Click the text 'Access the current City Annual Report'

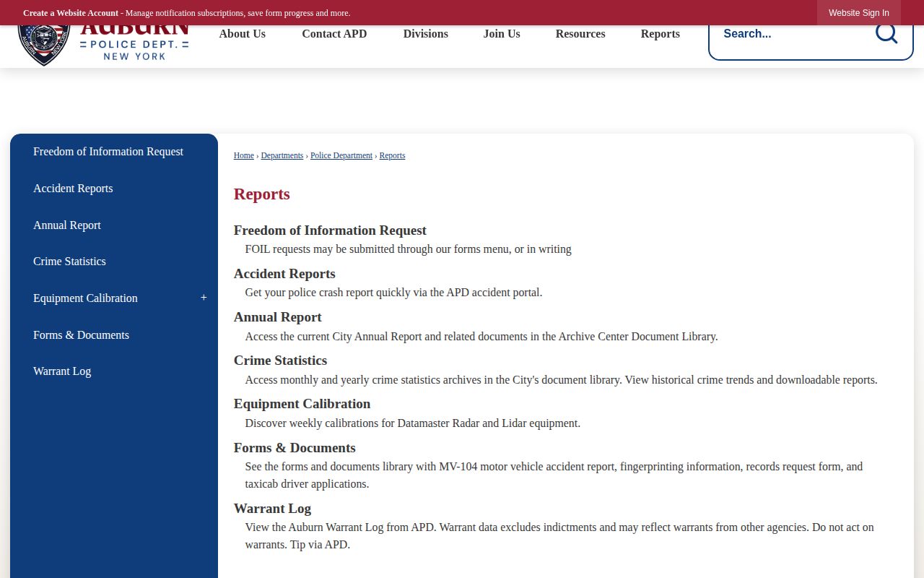334,337
